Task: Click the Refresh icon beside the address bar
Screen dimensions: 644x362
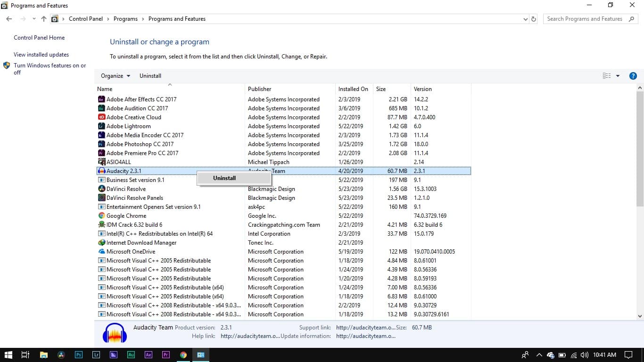Action: click(x=534, y=19)
